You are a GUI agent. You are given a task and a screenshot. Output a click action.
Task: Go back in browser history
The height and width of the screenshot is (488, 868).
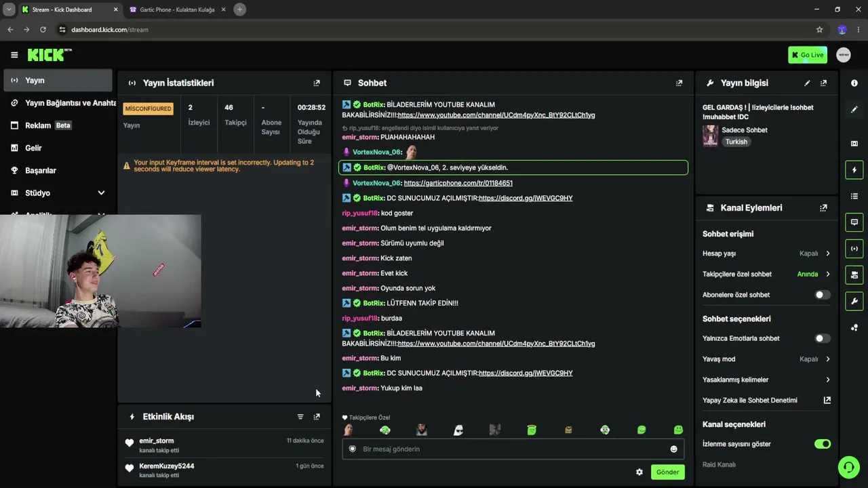tap(10, 30)
